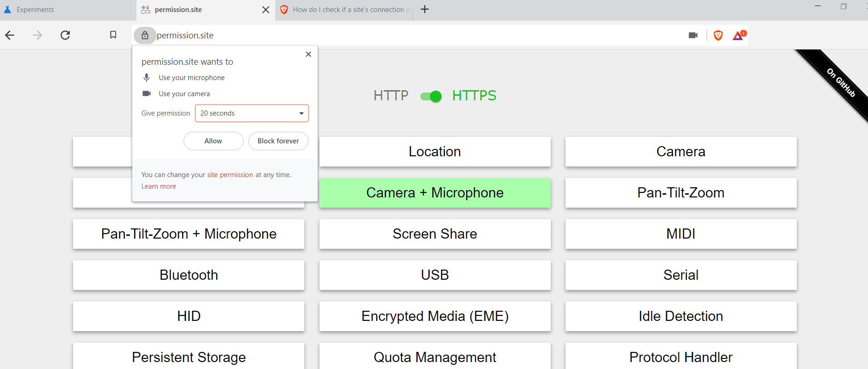This screenshot has width=868, height=369.
Task: Request MIDI permission
Action: [x=681, y=234]
